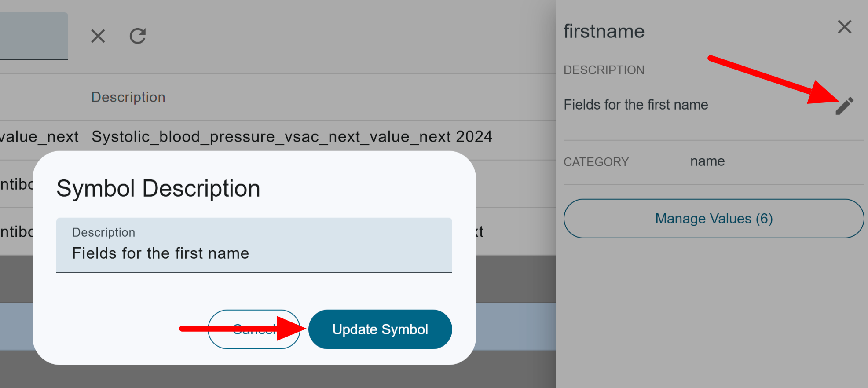Click the Update Symbol button
The width and height of the screenshot is (868, 388).
(380, 329)
